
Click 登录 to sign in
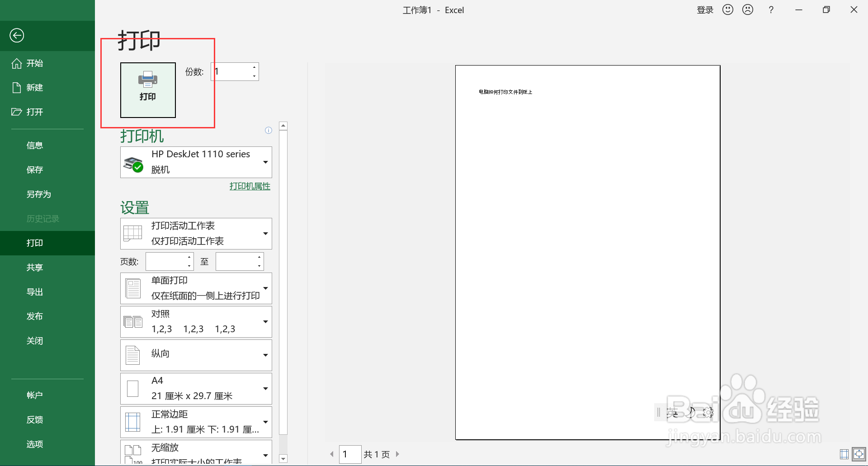pyautogui.click(x=705, y=10)
